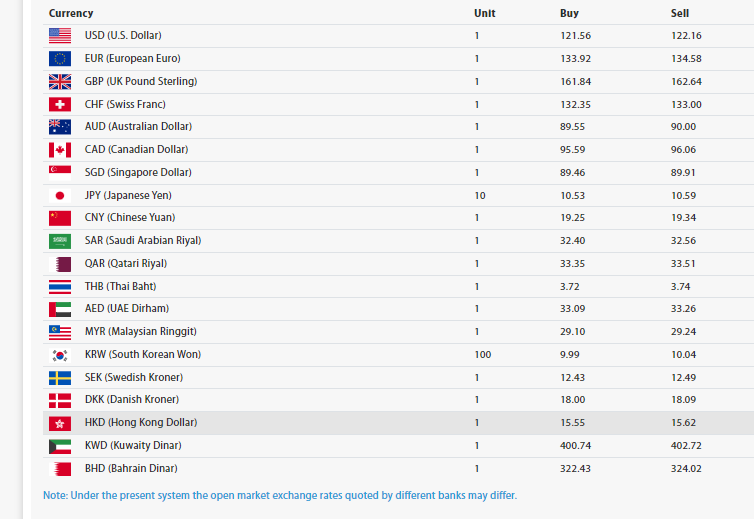Select the AUD (Australian Dollar) row label
Screen dimensions: 754x519
tap(138, 127)
